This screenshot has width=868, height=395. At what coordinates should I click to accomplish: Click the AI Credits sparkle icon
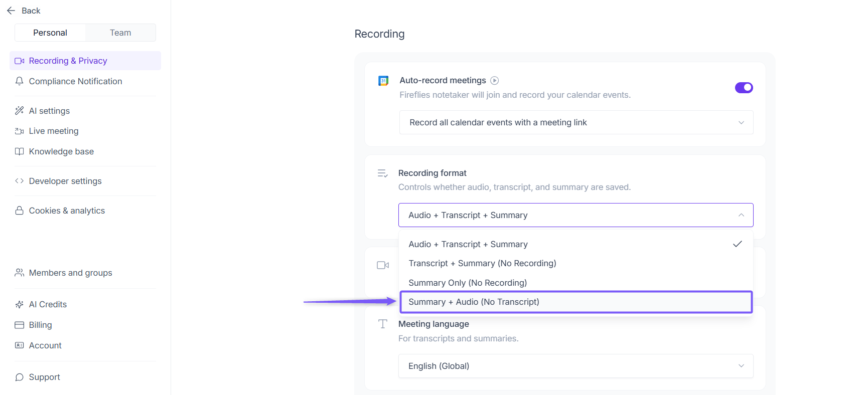tap(20, 304)
